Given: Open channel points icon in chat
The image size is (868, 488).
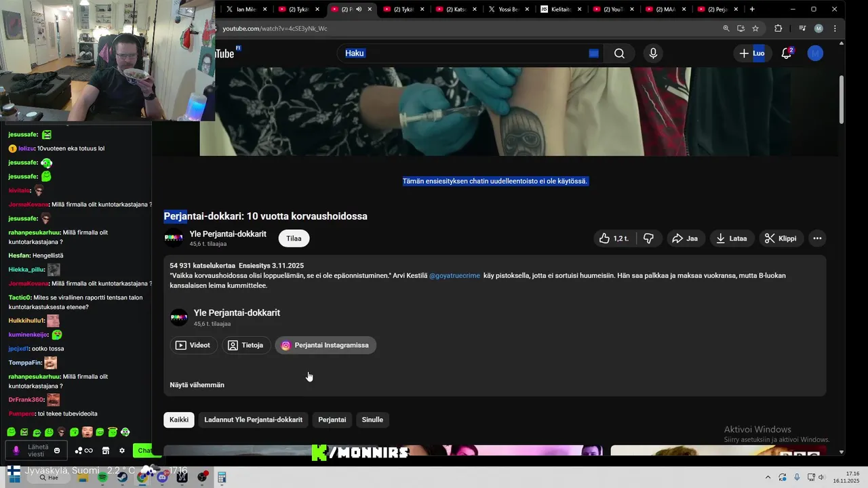Looking at the screenshot, I should tap(84, 451).
